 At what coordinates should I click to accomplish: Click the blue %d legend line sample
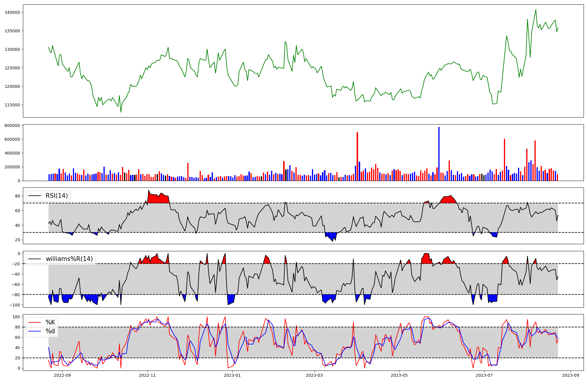pyautogui.click(x=34, y=331)
